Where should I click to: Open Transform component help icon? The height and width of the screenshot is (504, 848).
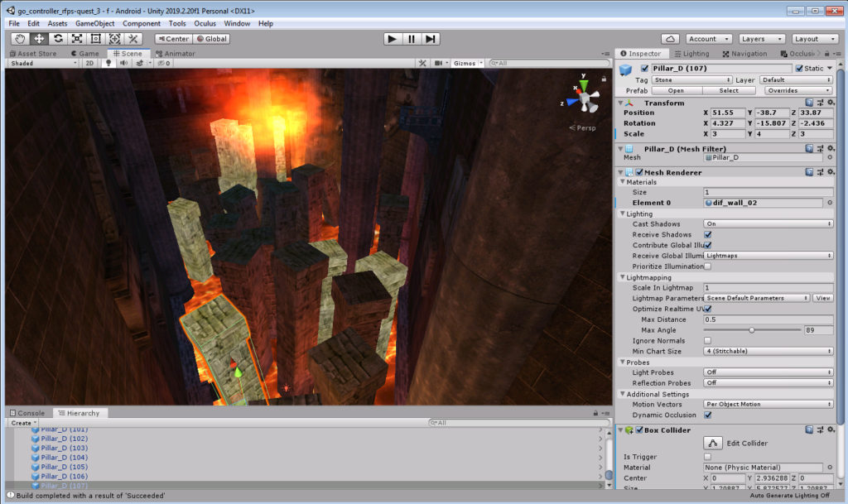pyautogui.click(x=809, y=103)
